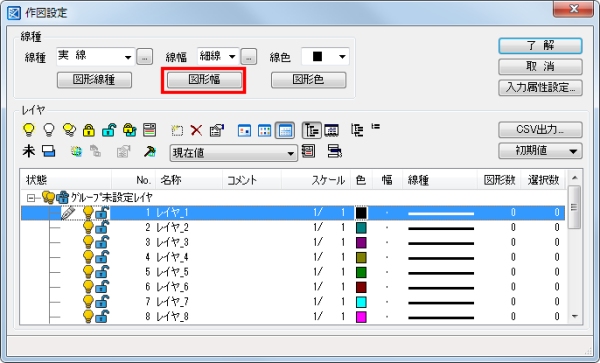The height and width of the screenshot is (363, 600).
Task: Click the … button next to 線幅
Action: (x=249, y=57)
